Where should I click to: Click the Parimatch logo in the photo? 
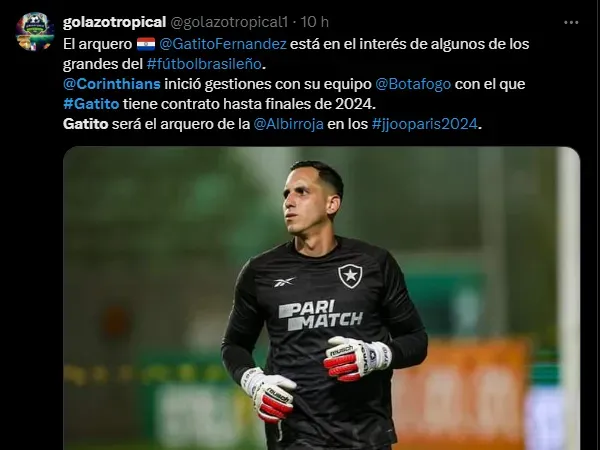(x=320, y=315)
